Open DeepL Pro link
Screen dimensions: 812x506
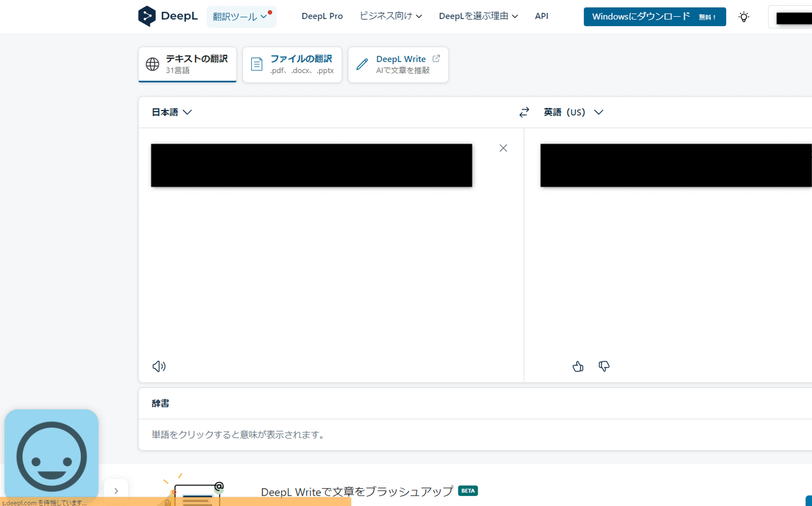tap(322, 16)
